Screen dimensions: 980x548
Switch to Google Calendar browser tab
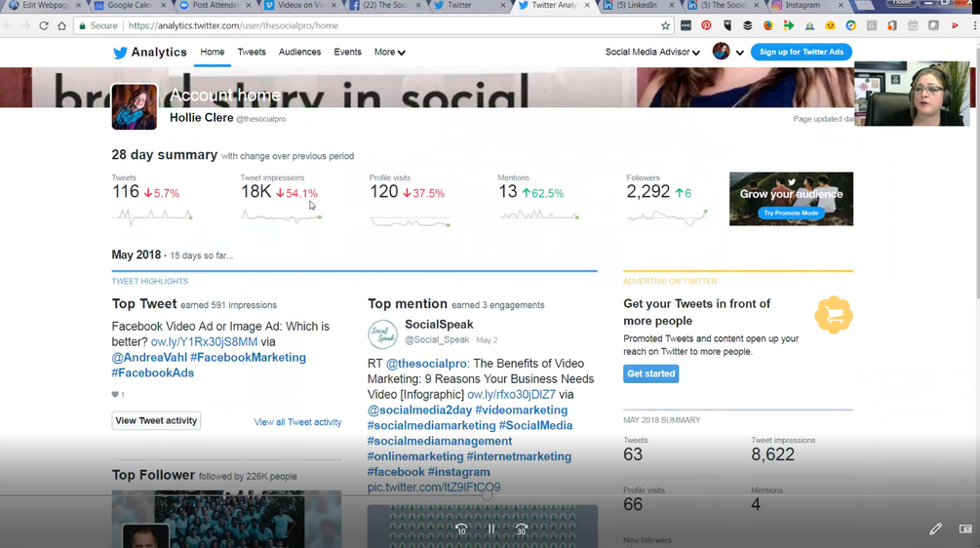pyautogui.click(x=130, y=6)
